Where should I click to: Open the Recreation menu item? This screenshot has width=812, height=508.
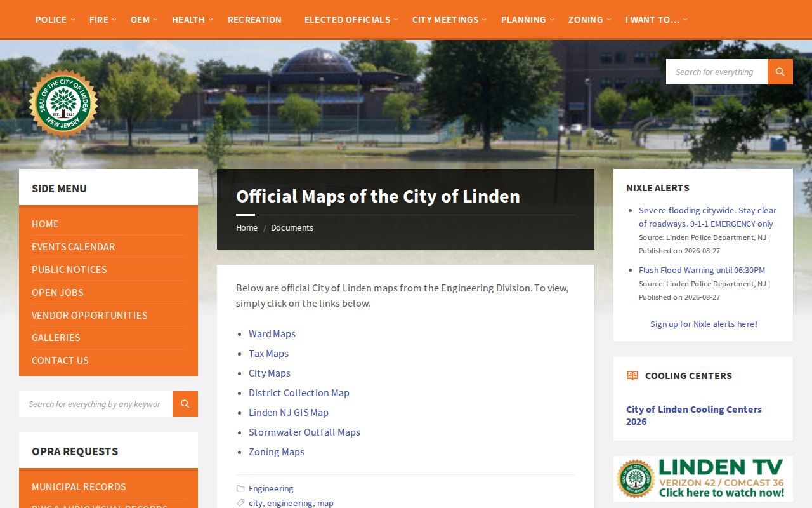tap(254, 20)
